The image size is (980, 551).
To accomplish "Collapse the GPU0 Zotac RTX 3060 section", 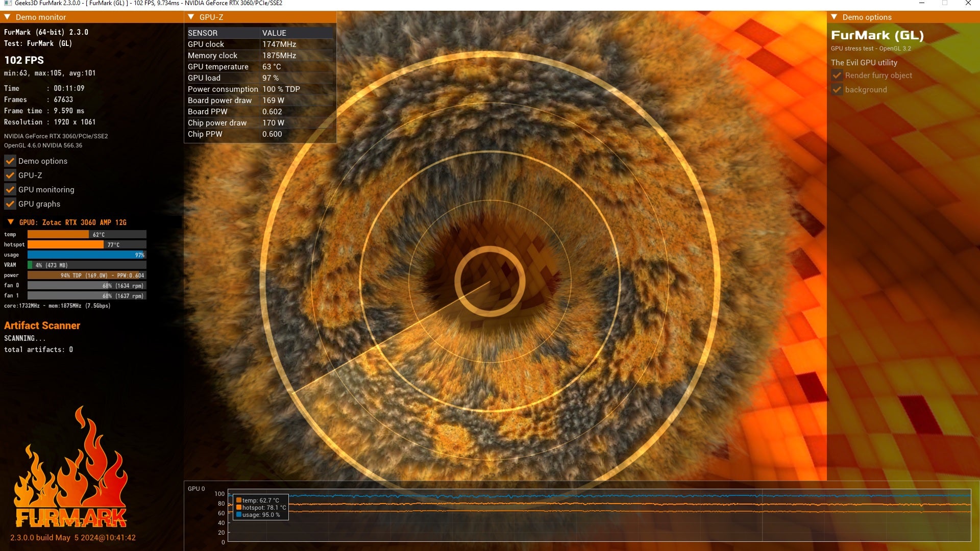I will (11, 222).
